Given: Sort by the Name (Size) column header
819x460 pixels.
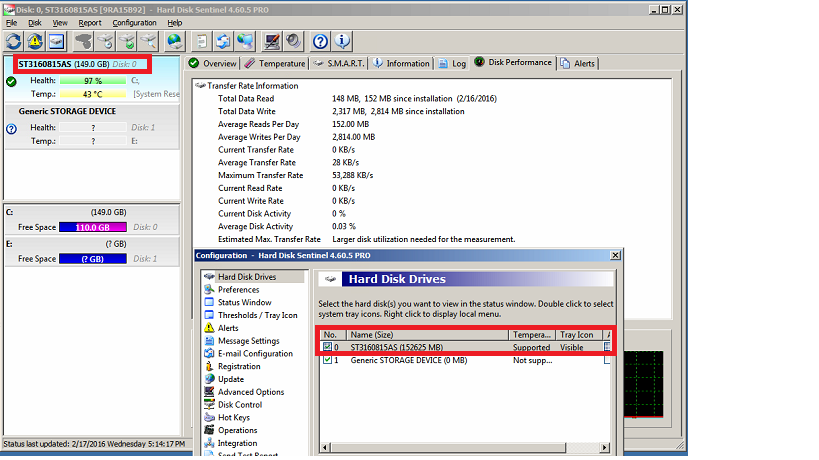Looking at the screenshot, I should (428, 335).
